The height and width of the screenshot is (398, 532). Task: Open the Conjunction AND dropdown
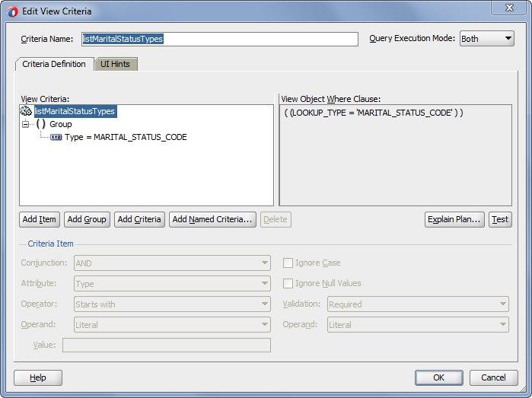172,263
